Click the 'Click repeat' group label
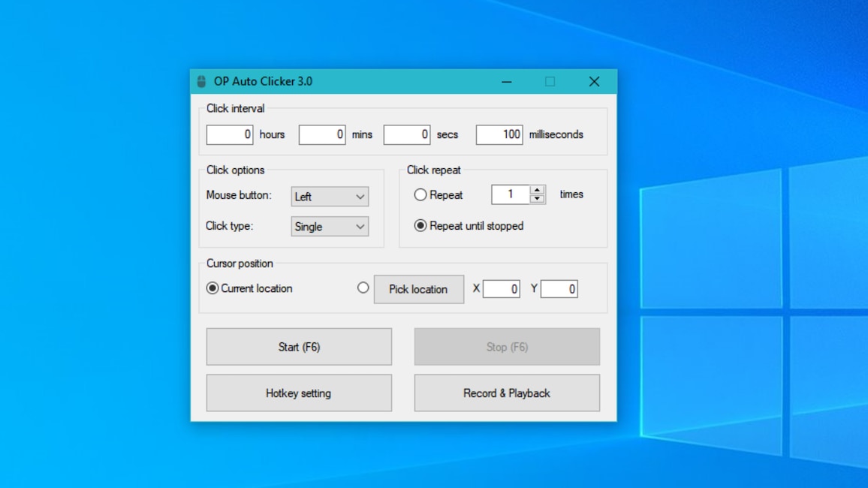 pos(433,170)
